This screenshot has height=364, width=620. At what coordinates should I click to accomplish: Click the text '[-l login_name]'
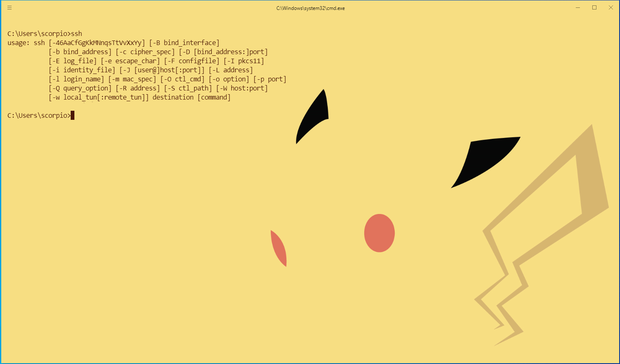tap(76, 79)
